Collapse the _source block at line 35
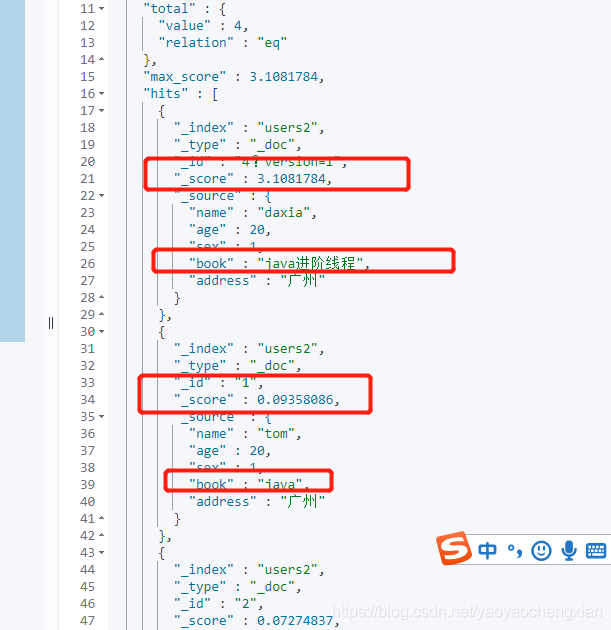This screenshot has width=611, height=630. pos(102,417)
